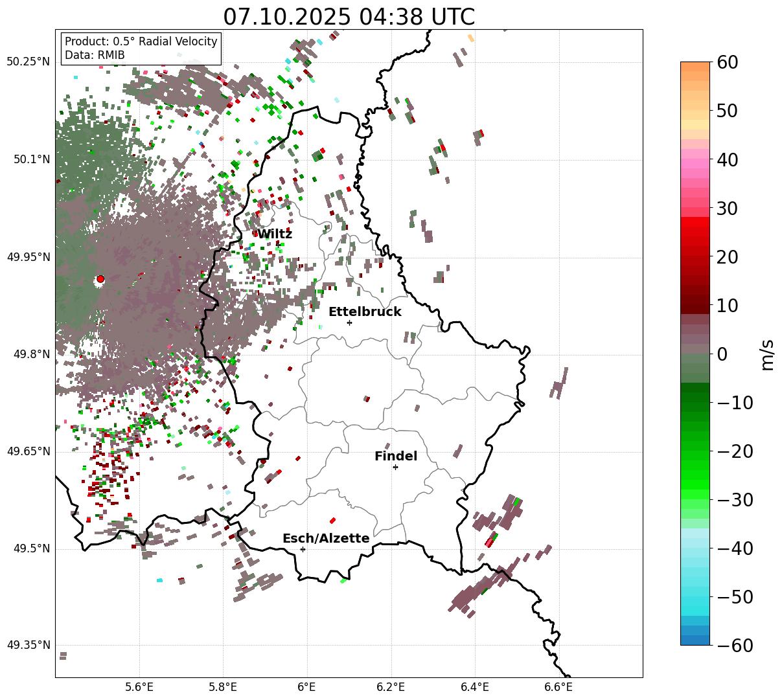782x700 pixels.
Task: Click the colorbar label −10
Action: (x=735, y=403)
